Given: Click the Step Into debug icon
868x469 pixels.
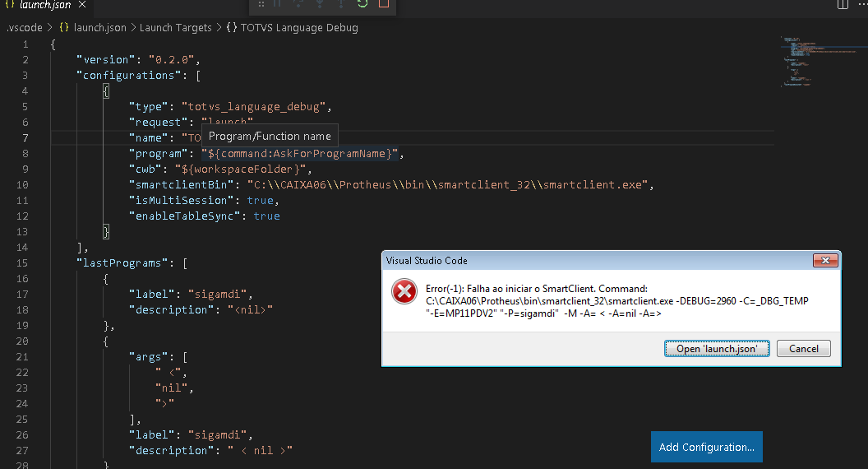Looking at the screenshot, I should (320, 3).
